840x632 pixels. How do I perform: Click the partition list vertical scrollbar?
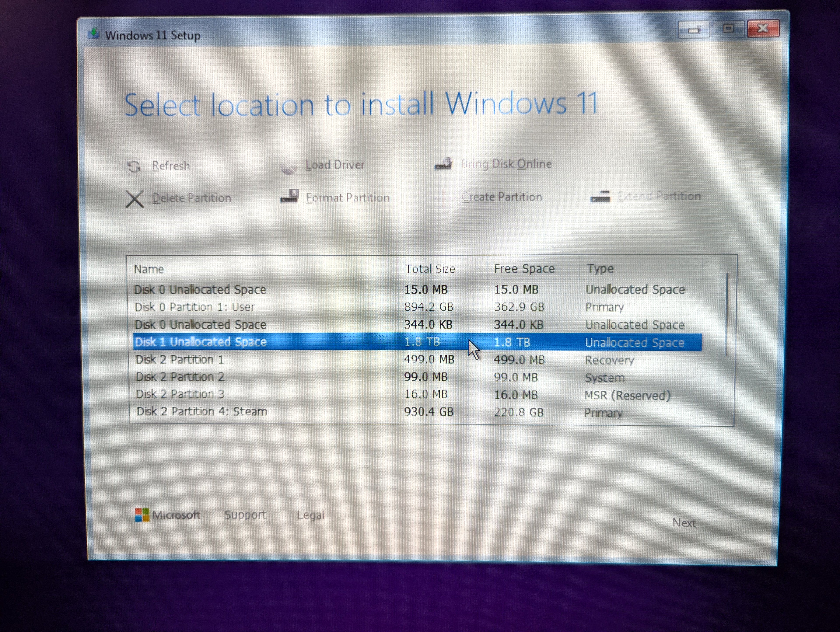727,315
